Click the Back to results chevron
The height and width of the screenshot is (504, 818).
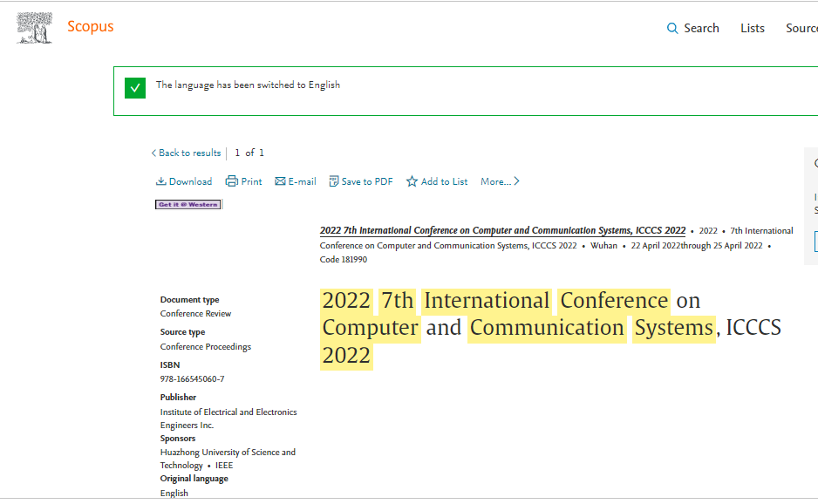[x=153, y=153]
